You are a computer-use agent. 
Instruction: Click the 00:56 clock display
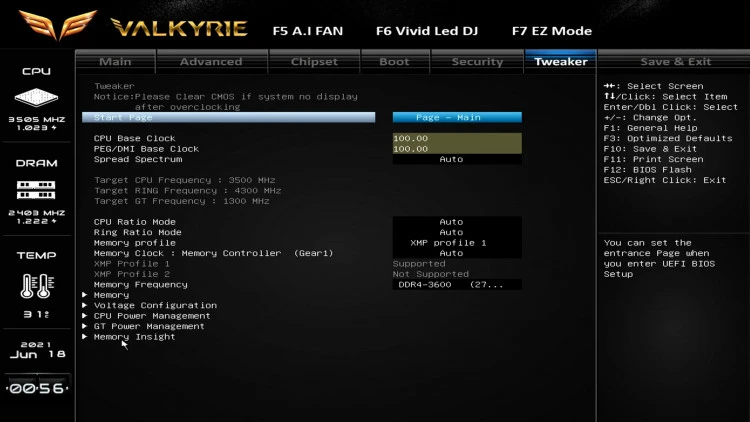pyautogui.click(x=37, y=388)
